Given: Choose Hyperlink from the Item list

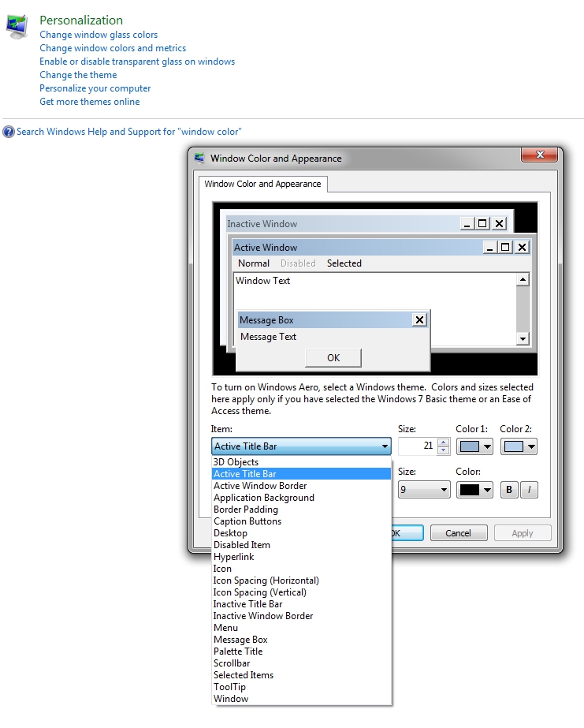Looking at the screenshot, I should (301, 557).
